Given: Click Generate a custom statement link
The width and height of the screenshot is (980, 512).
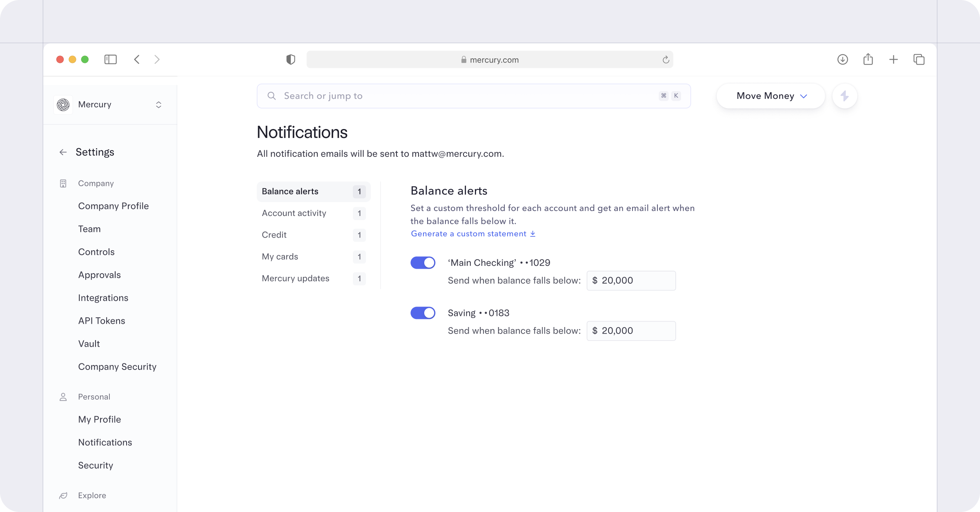Looking at the screenshot, I should pyautogui.click(x=473, y=234).
